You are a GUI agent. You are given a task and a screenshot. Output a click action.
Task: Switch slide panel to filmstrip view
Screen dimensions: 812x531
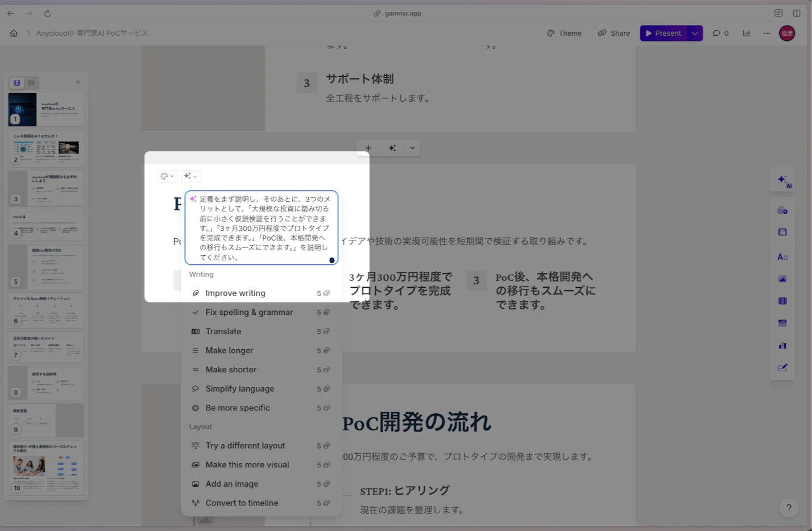[x=17, y=83]
